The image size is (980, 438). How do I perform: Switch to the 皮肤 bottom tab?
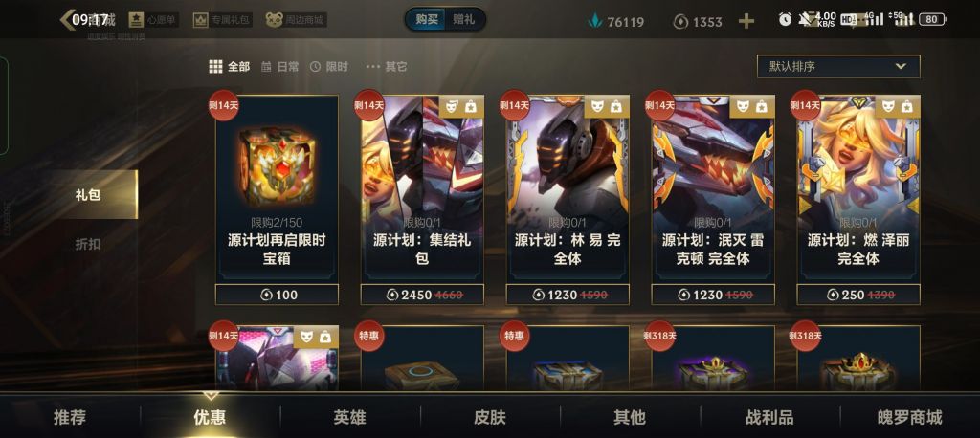click(489, 417)
